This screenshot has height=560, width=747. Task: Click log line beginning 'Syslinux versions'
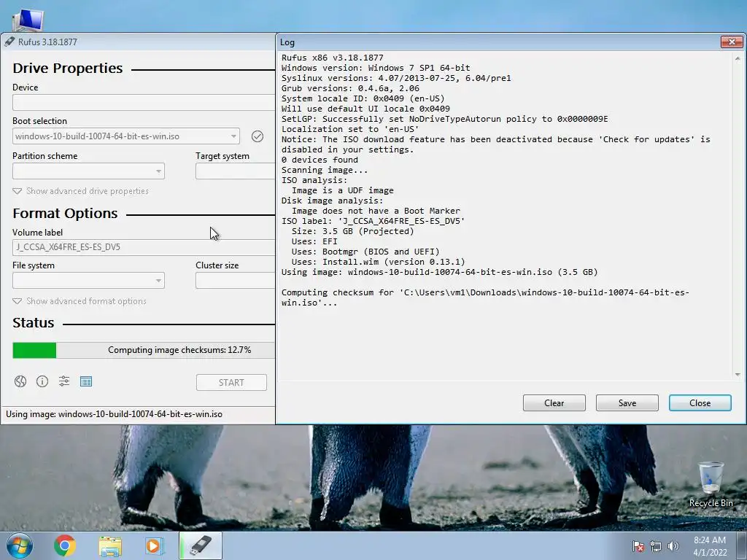click(396, 78)
